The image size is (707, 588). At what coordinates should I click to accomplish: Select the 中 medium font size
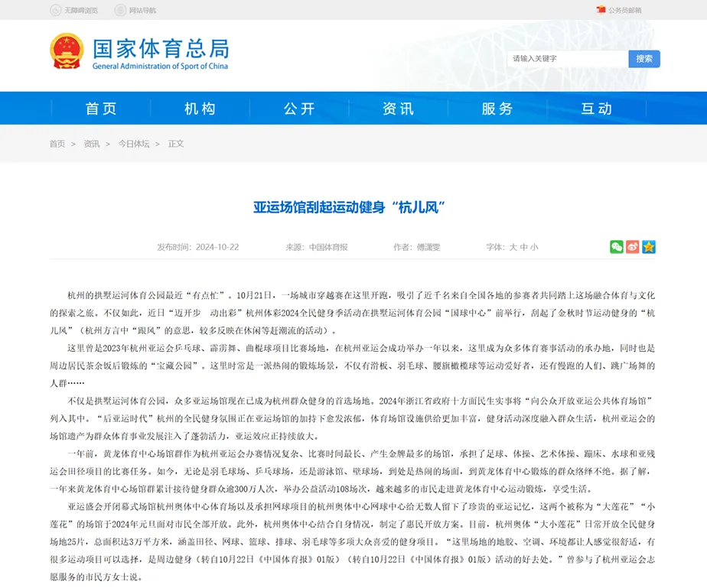point(524,246)
